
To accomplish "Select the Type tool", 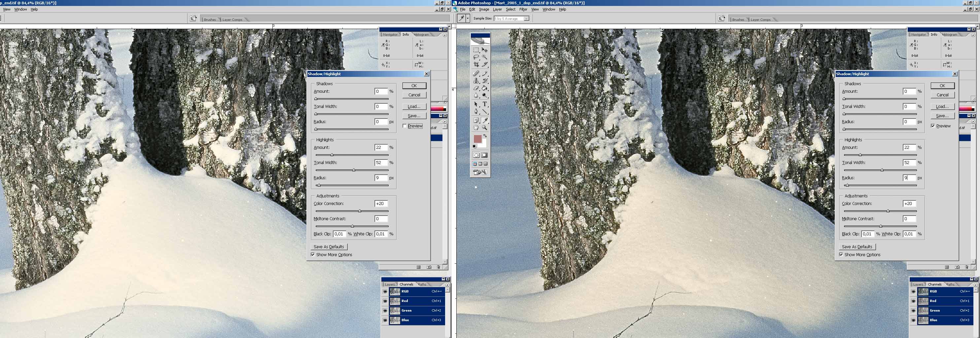I will coord(485,104).
